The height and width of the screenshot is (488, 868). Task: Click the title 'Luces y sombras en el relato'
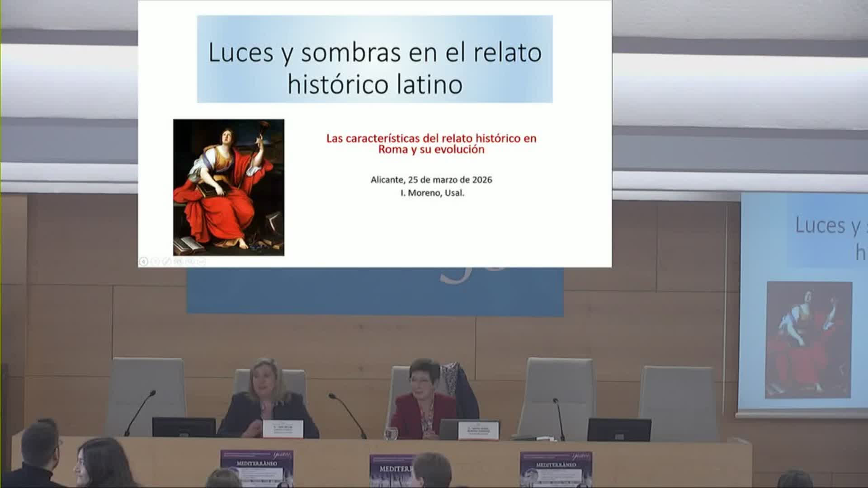[374, 52]
